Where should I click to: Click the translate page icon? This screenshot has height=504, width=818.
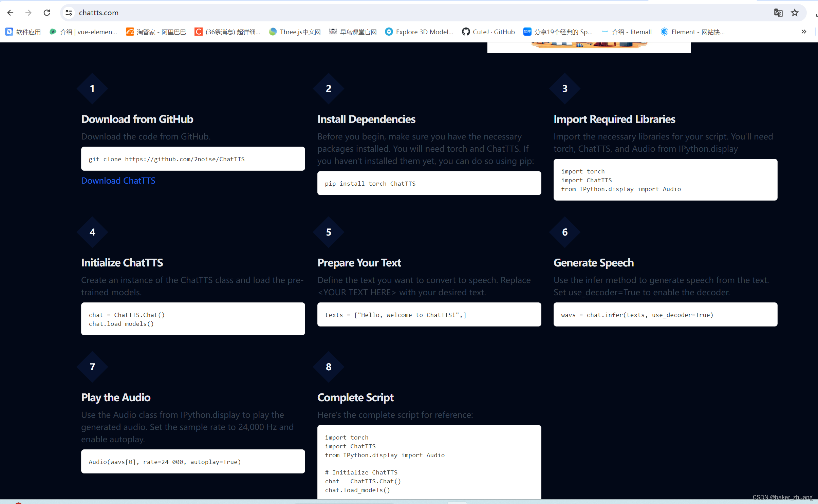[x=778, y=13]
